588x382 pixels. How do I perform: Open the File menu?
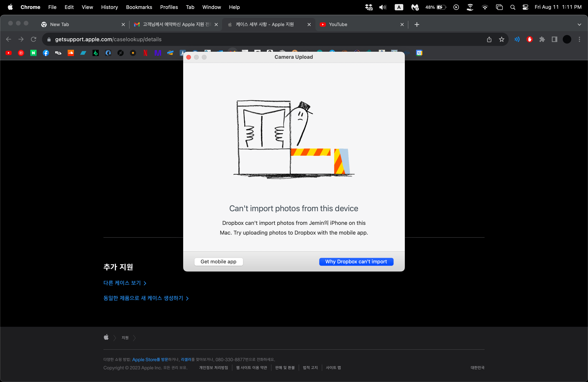[x=52, y=7]
